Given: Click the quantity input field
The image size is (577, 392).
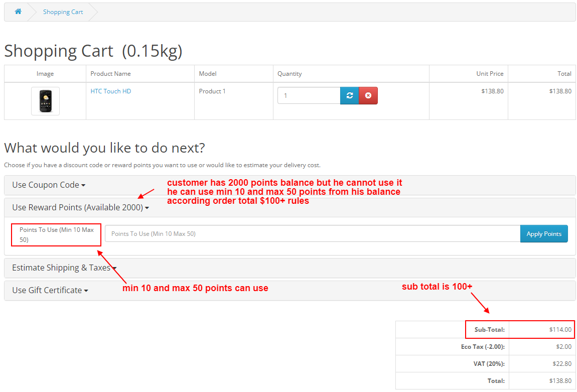Looking at the screenshot, I should (309, 95).
